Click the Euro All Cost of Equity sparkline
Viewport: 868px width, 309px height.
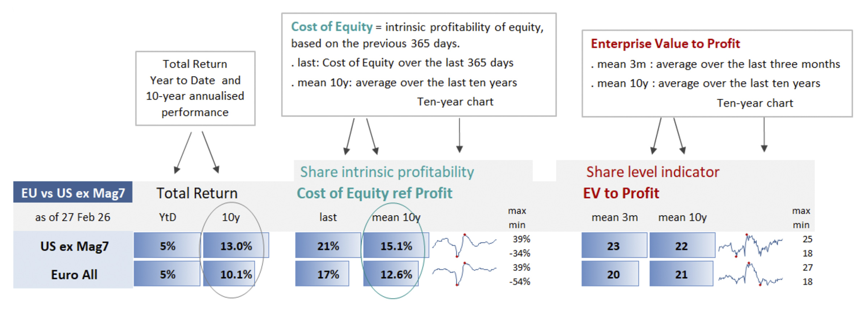[x=464, y=274]
